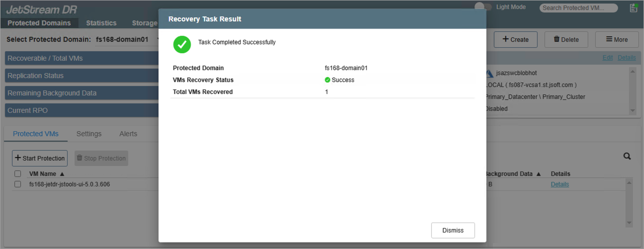Screen dimensions: 644x249
Task: Open the task log clipboard icon
Action: (633, 8)
